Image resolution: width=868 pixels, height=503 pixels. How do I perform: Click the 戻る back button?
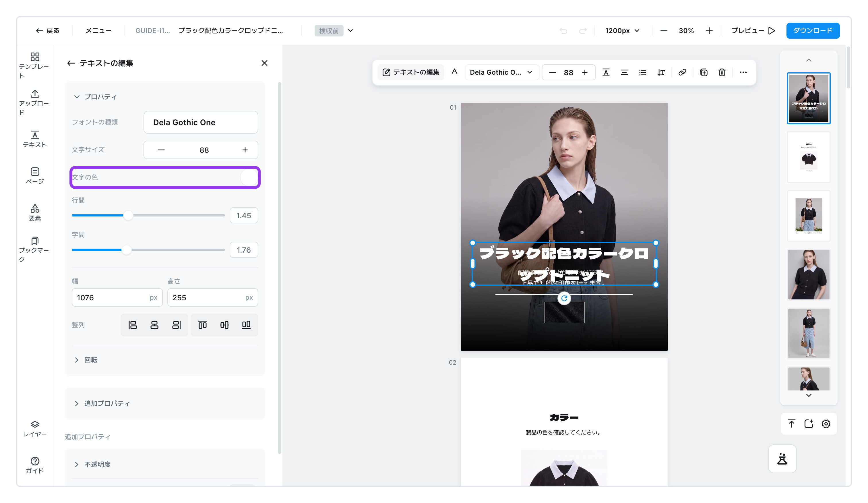click(48, 31)
